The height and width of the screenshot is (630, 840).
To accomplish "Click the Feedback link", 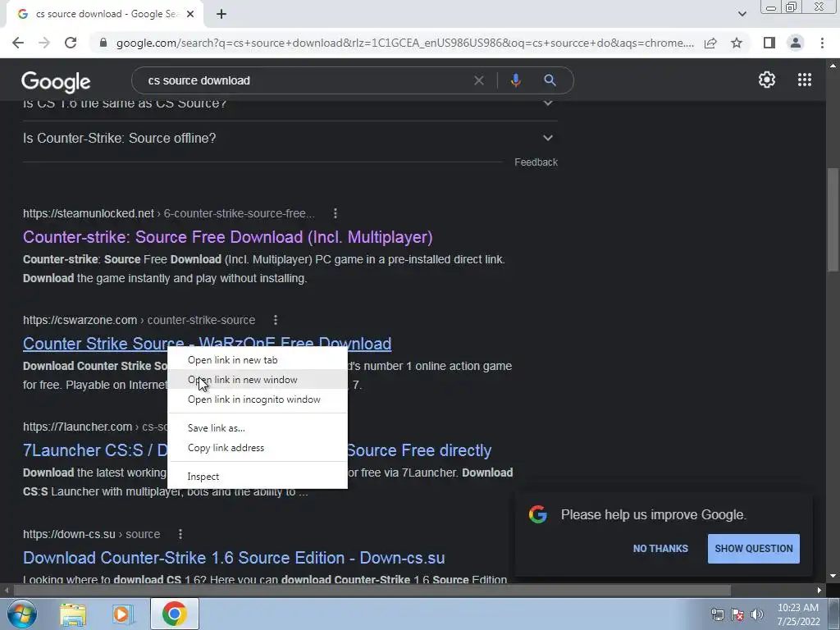I will (x=536, y=162).
